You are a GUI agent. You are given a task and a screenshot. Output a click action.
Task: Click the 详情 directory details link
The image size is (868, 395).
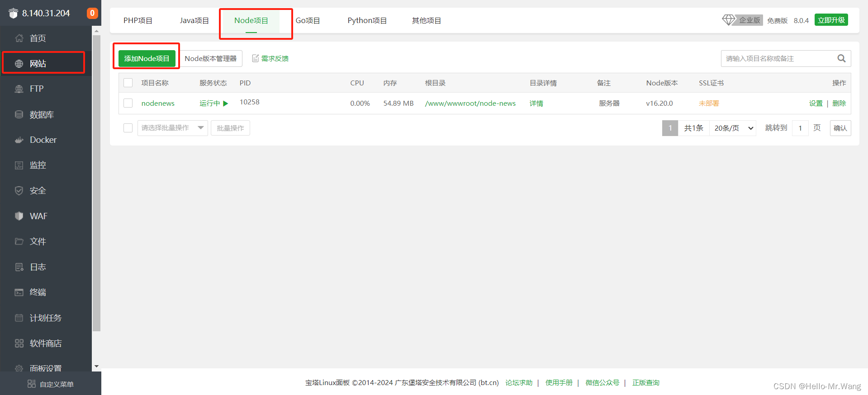536,103
